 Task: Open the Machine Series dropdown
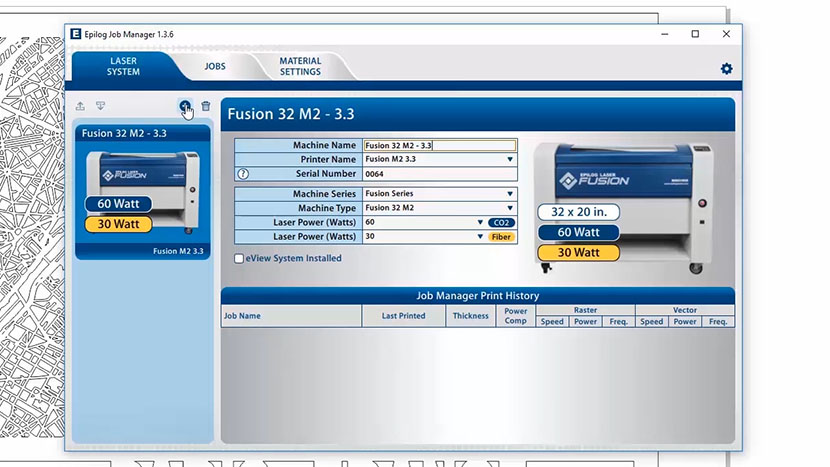[509, 194]
